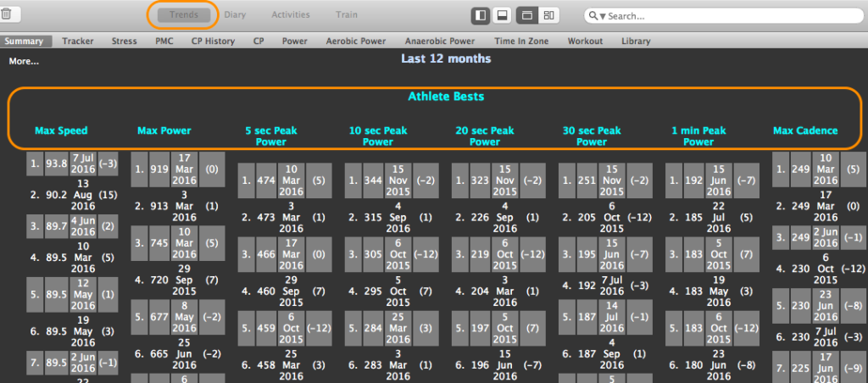Toggle the sidebar view icon
This screenshot has width=868, height=383.
(x=481, y=15)
